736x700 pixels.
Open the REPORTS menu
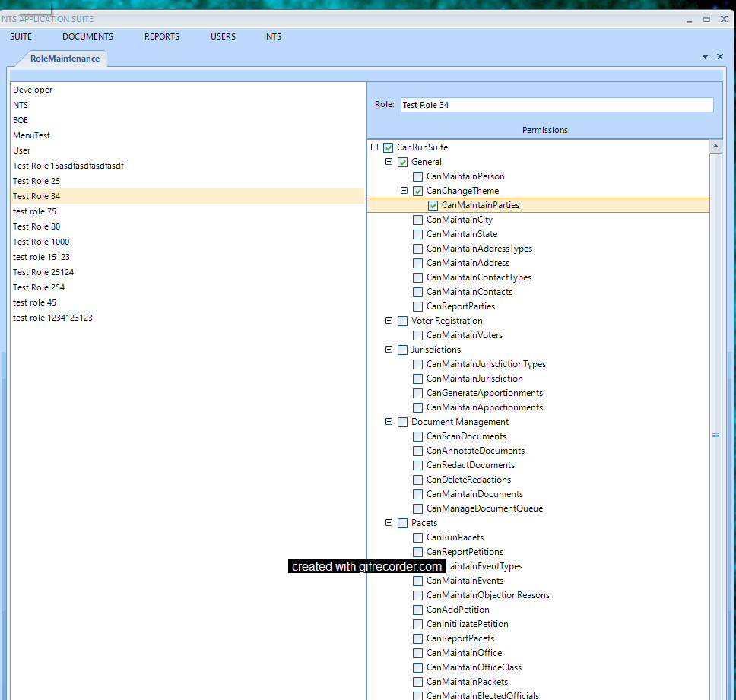click(162, 36)
